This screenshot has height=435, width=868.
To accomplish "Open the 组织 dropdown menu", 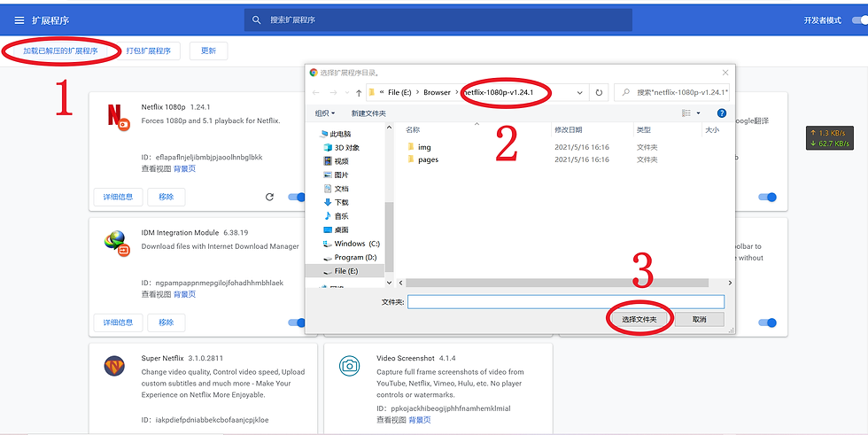I will click(x=325, y=113).
